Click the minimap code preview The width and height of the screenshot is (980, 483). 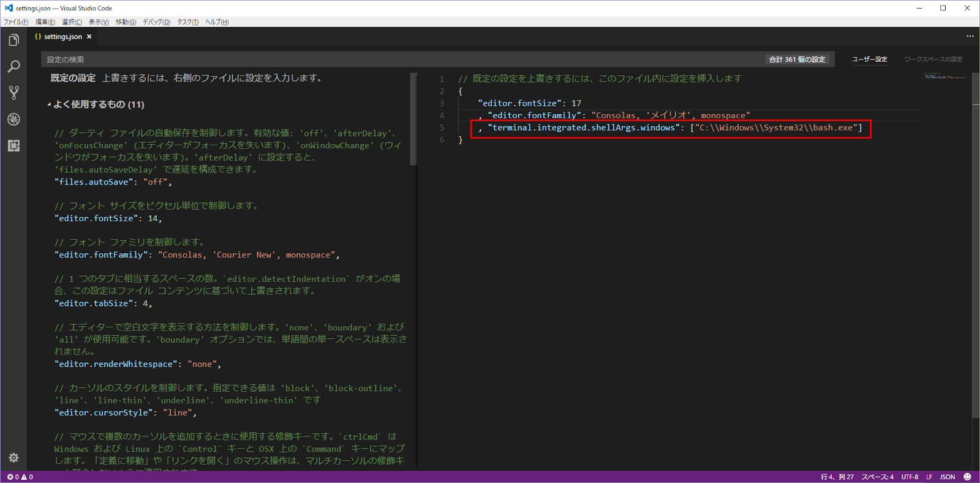click(x=944, y=76)
